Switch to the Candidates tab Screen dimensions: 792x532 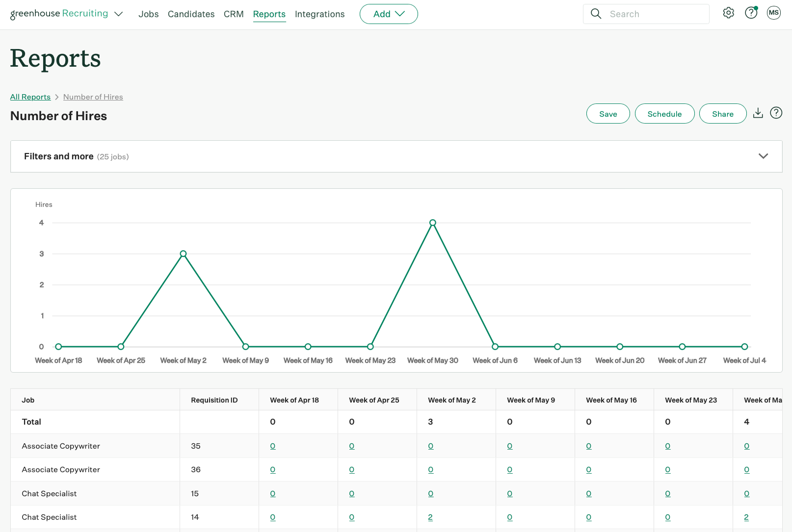pos(191,14)
